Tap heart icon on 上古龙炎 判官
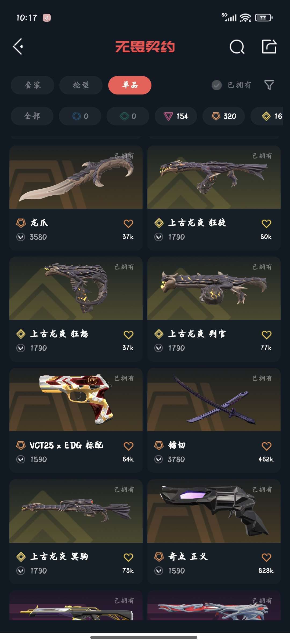Screen dimensions: 290x644 (x=266, y=335)
